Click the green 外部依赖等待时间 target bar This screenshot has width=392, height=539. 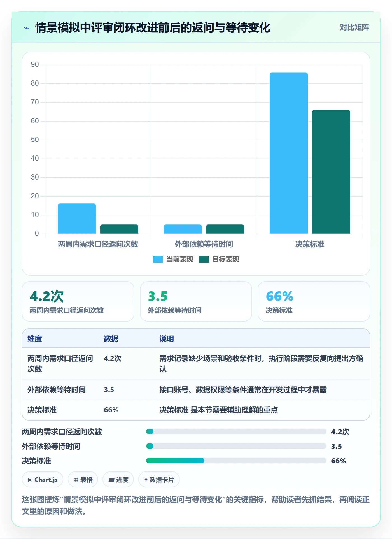[225, 229]
